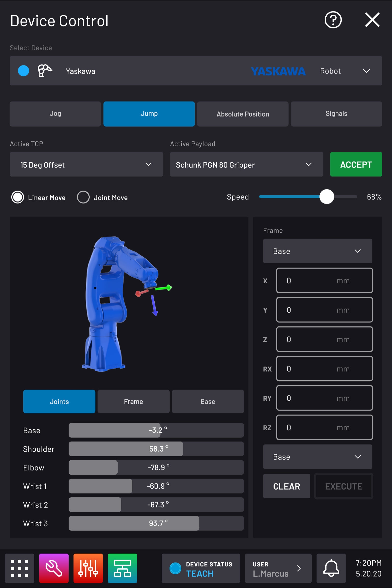Click the Z value input field

point(324,339)
